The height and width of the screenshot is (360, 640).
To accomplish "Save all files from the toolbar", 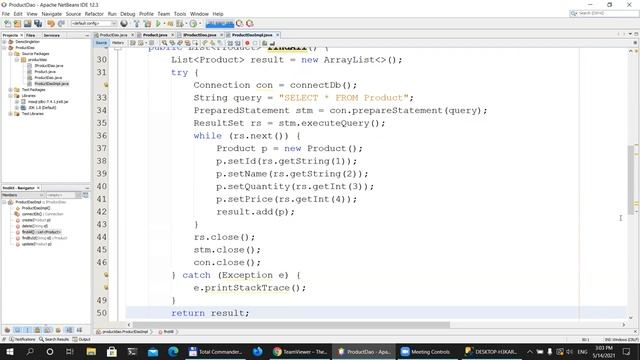I will pos(38,24).
